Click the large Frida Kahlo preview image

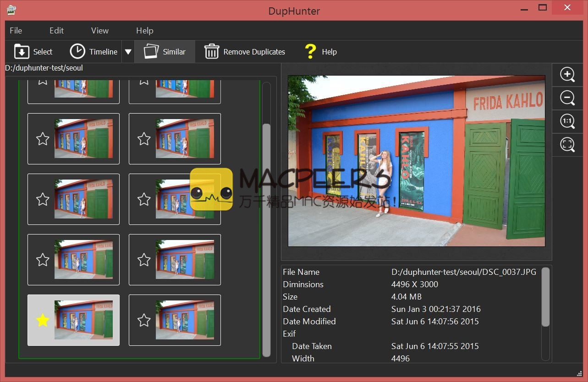pos(416,161)
